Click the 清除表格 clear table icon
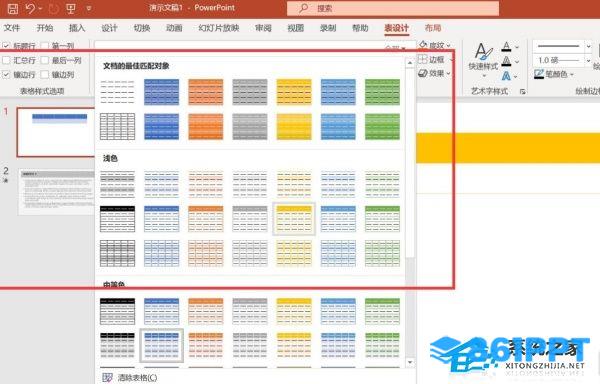 tap(108, 377)
